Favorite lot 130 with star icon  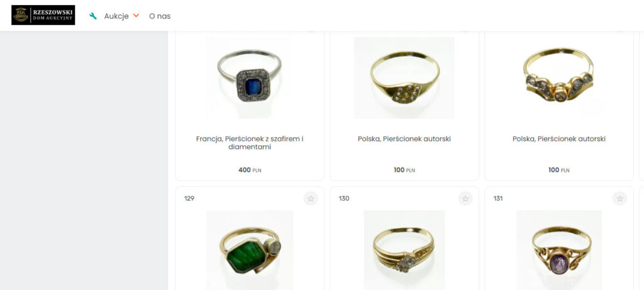pos(465,199)
